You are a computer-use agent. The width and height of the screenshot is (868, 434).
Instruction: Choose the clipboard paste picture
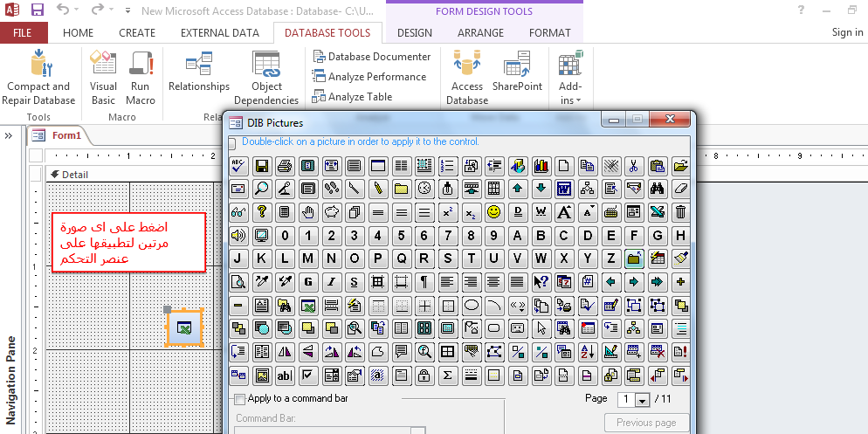point(657,166)
